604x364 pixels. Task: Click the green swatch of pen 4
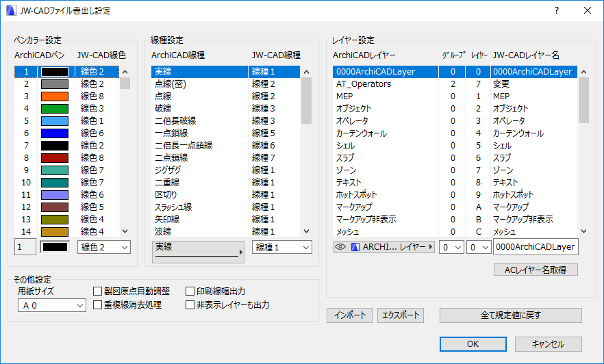55,109
